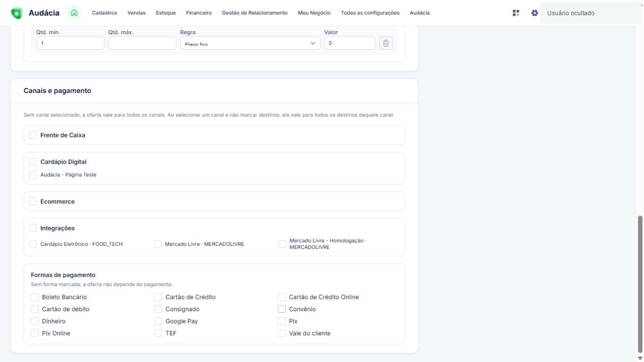The image size is (644, 362).
Task: Go to the home dashboard icon
Action: tap(74, 13)
